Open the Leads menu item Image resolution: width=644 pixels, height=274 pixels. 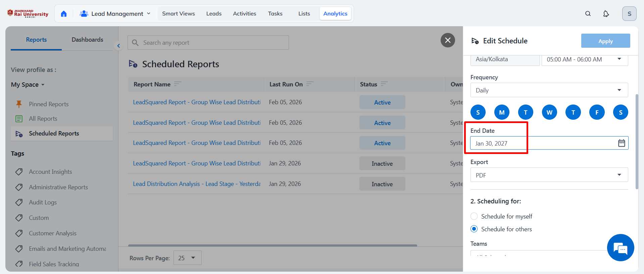click(x=214, y=14)
